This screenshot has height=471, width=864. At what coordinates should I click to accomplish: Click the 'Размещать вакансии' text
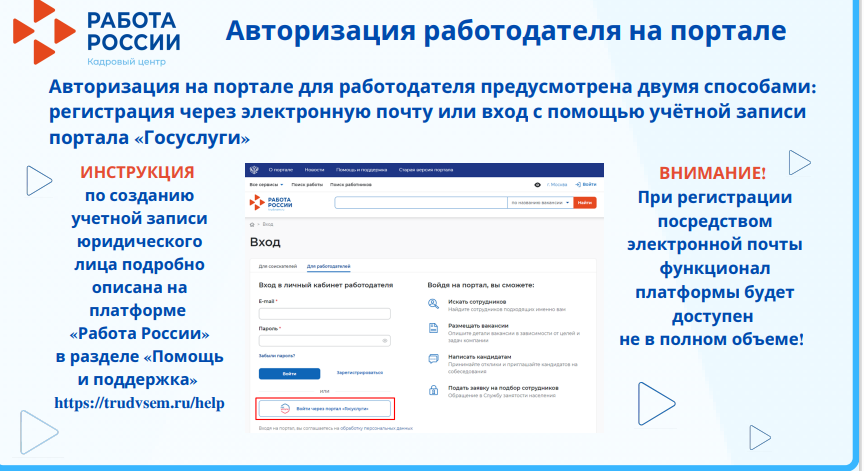click(x=478, y=326)
